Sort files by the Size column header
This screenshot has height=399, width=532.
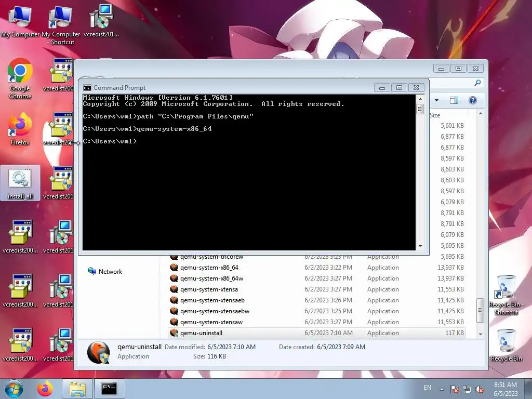coord(435,115)
